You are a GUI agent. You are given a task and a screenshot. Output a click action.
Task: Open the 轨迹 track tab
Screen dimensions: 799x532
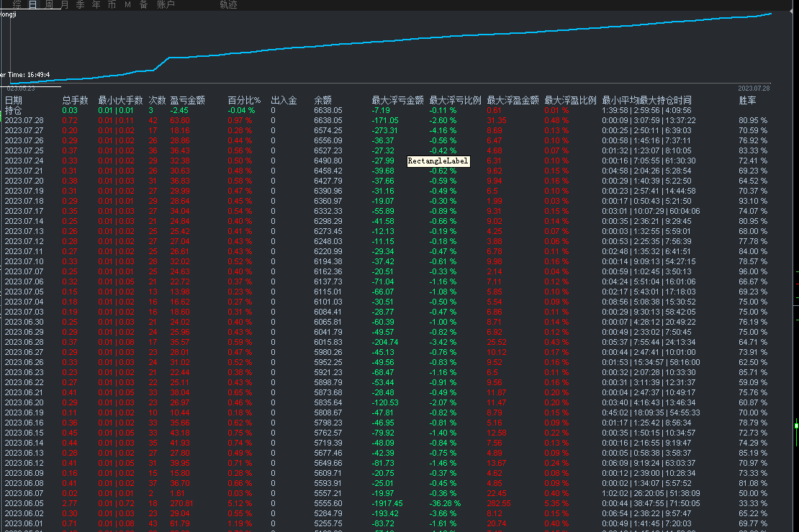[228, 4]
